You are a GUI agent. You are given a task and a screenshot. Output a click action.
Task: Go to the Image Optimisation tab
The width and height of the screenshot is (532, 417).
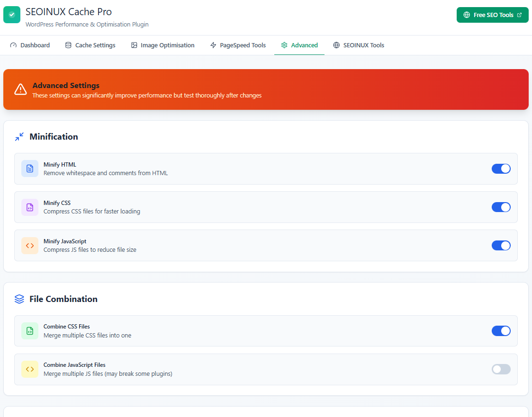point(162,45)
